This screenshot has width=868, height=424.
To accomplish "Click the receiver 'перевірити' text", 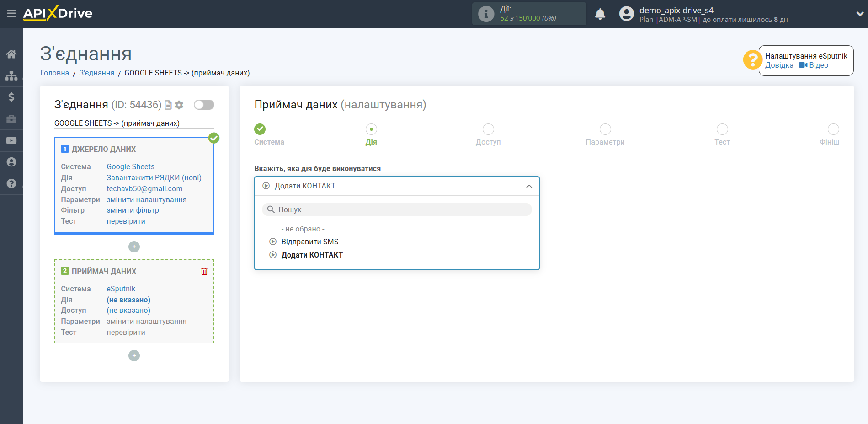I will click(x=126, y=333).
